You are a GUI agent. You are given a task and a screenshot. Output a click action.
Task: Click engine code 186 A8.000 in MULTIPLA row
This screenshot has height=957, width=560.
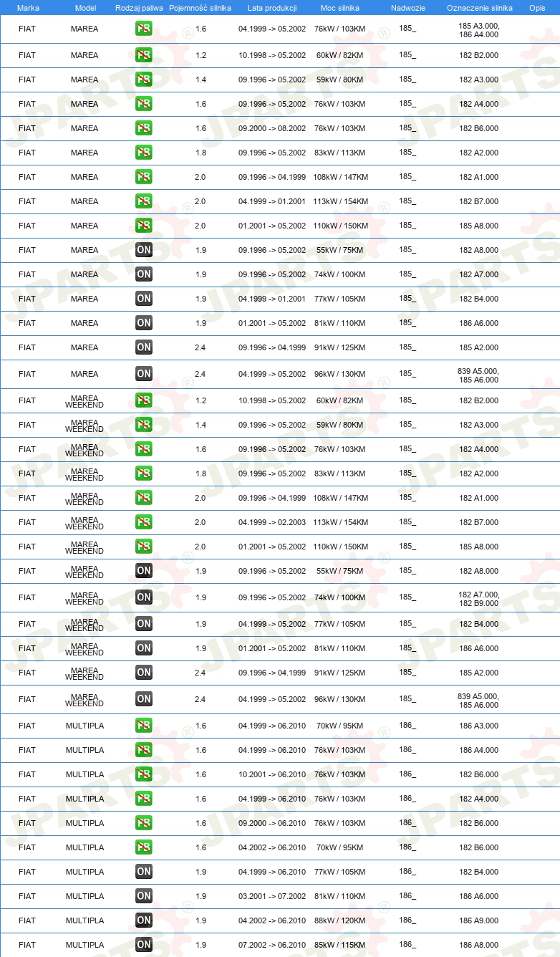click(x=479, y=945)
